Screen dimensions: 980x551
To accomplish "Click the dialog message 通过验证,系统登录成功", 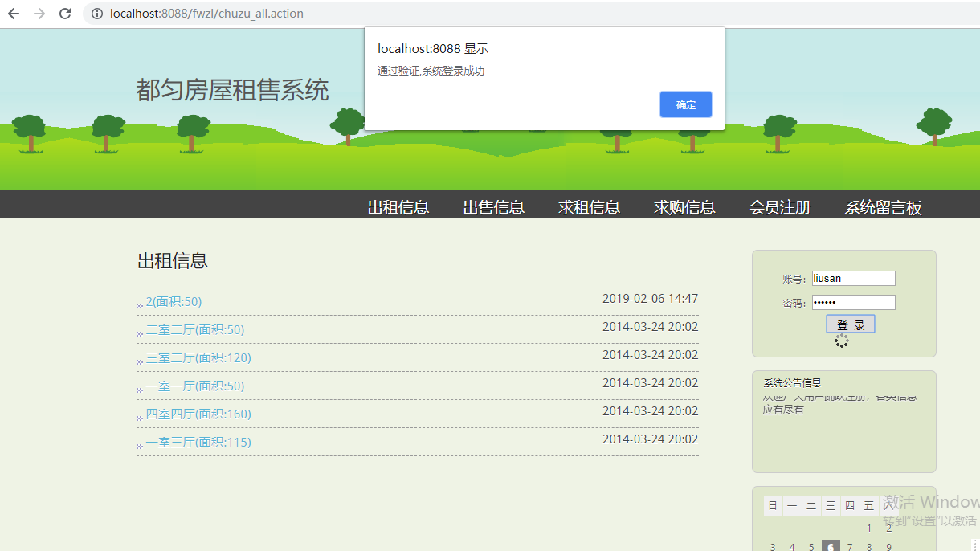I will click(431, 71).
